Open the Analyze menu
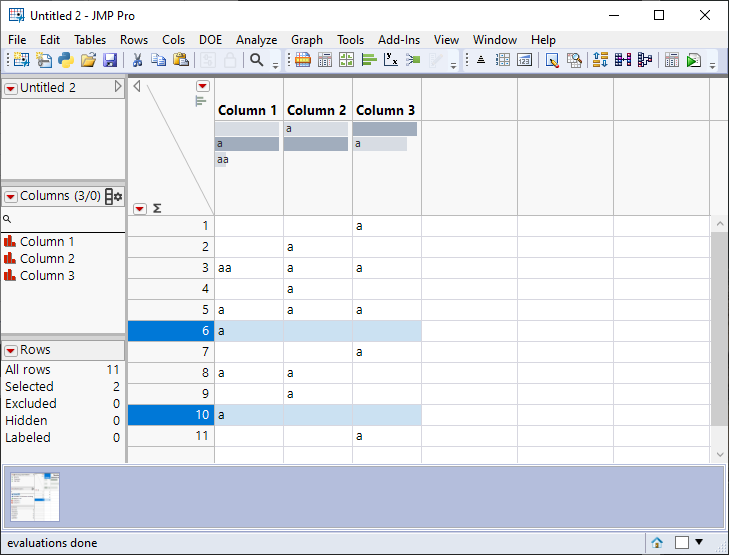This screenshot has width=729, height=555. tap(257, 40)
